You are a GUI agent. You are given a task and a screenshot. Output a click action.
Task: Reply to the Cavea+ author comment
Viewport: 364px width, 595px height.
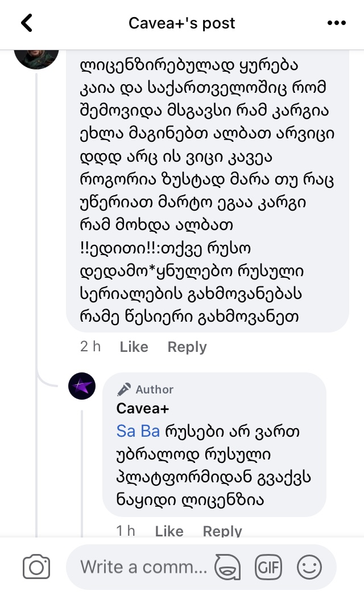click(x=222, y=531)
